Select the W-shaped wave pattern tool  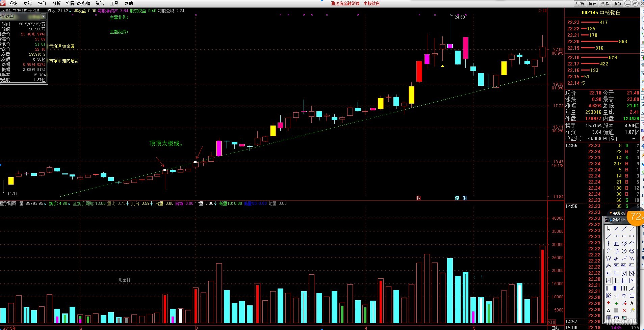tap(609, 258)
